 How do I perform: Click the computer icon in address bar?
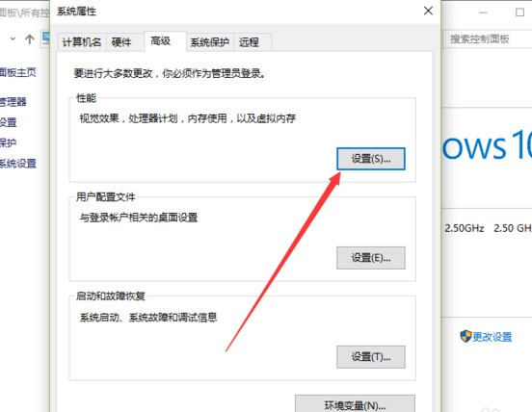(45, 39)
